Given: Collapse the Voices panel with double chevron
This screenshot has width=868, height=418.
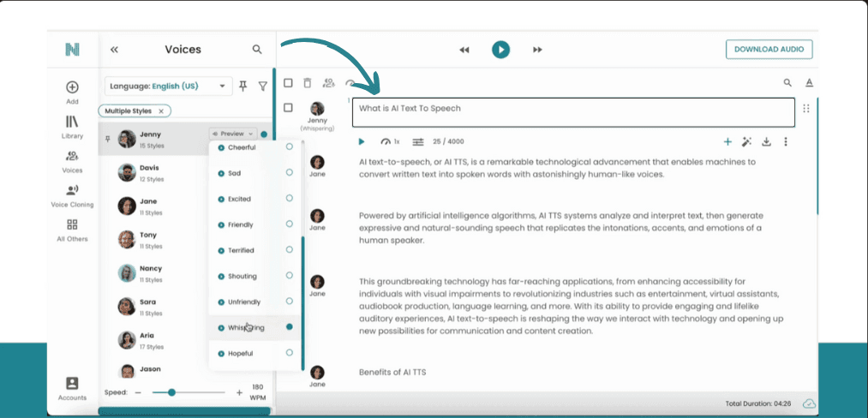Looking at the screenshot, I should click(114, 50).
